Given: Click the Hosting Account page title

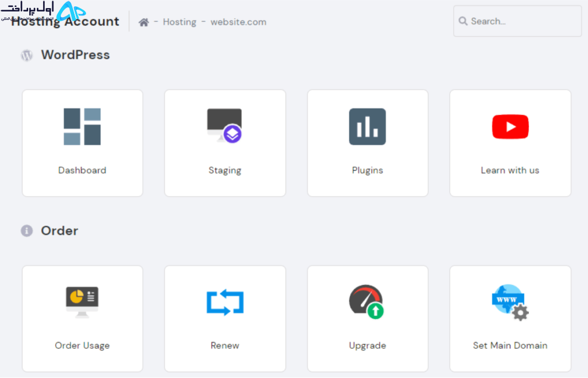Looking at the screenshot, I should [65, 22].
